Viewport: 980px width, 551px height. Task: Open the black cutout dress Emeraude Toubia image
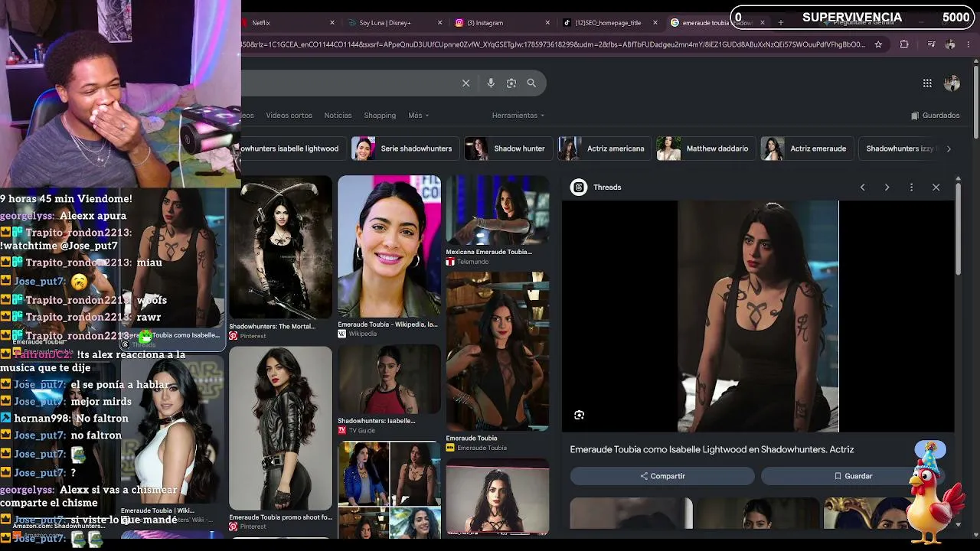click(x=498, y=352)
